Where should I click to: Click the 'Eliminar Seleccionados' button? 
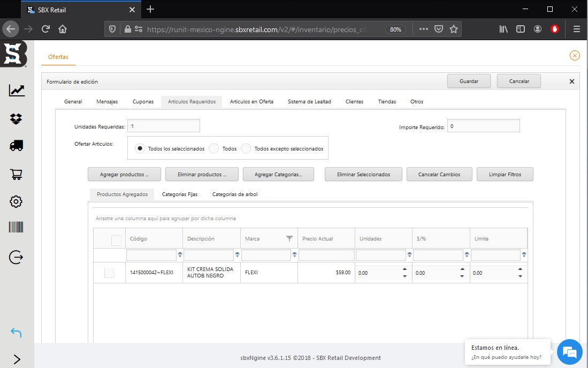(x=363, y=174)
